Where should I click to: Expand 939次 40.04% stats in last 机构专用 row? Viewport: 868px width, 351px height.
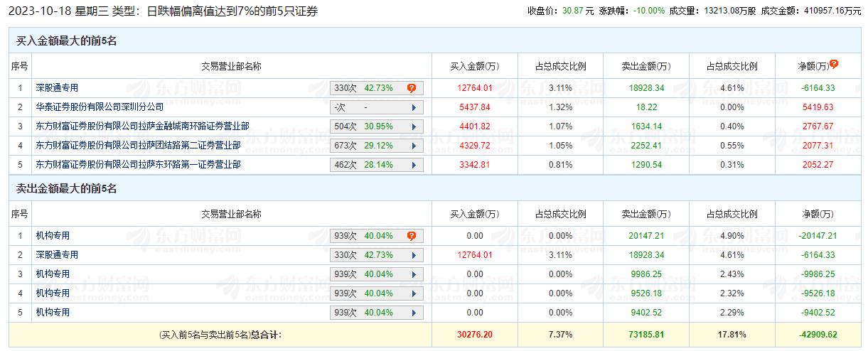coord(377,313)
